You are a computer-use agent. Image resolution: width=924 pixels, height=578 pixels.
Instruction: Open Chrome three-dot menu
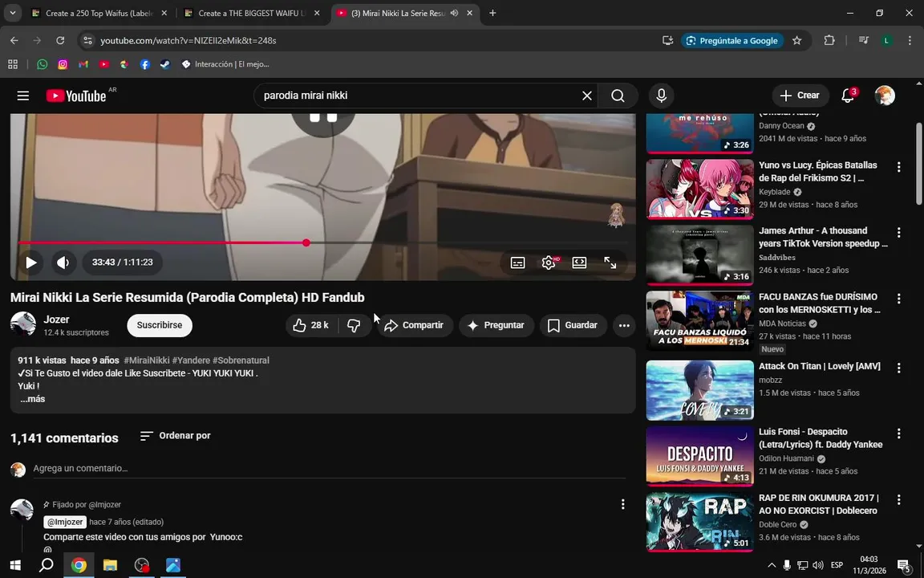click(x=910, y=41)
